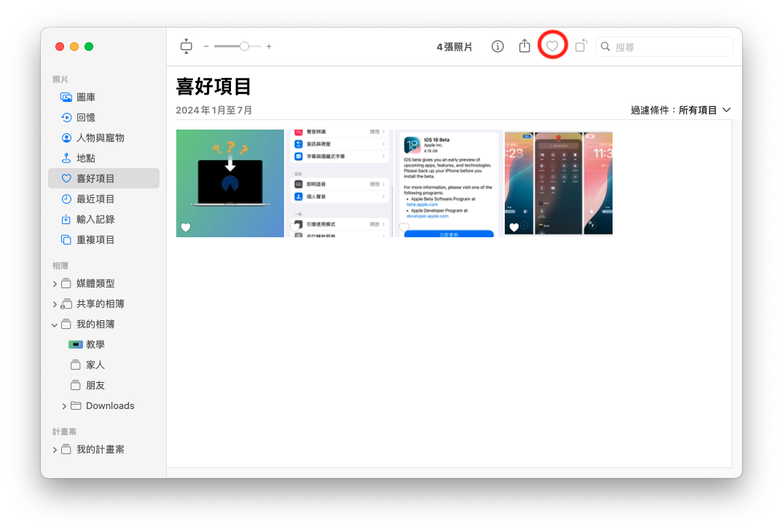This screenshot has height=532, width=783.
Task: Select the iOS 18 Beta screenshot thumbnail
Action: [449, 183]
